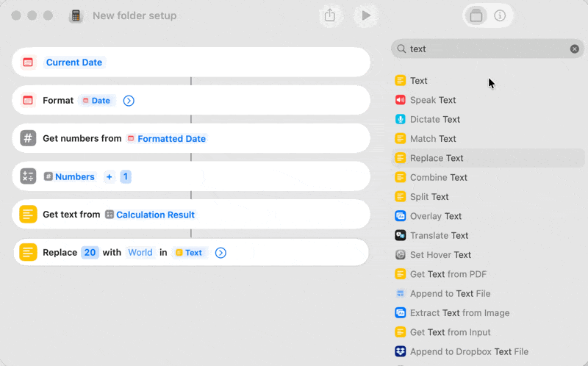Edit the operand value 1
The height and width of the screenshot is (366, 588).
click(126, 176)
